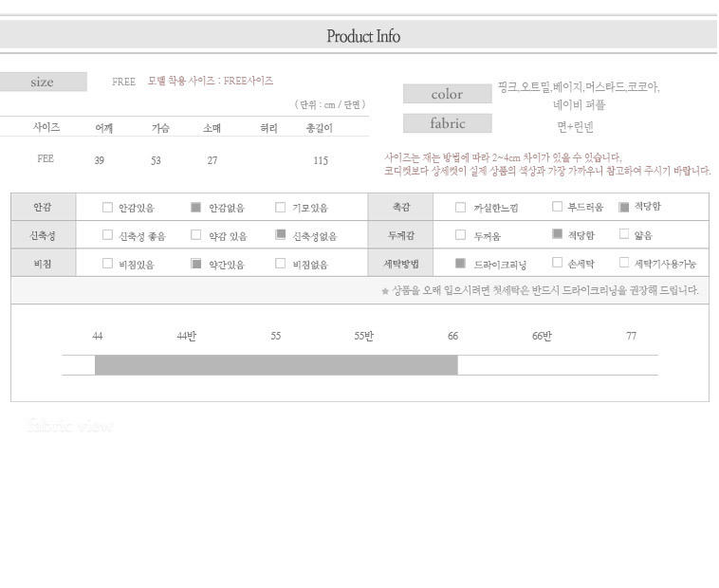Check the 안감있음 checkbox
This screenshot has height=588, width=719.
[x=107, y=208]
